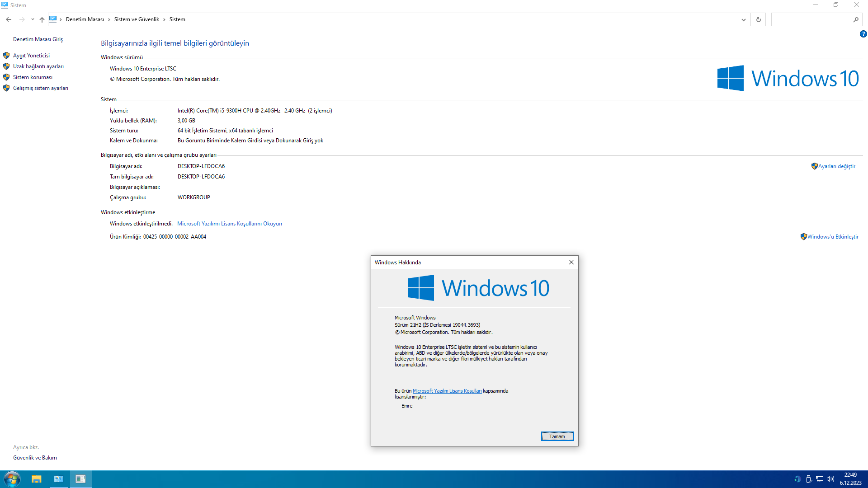Click the Ürün Kimliği value 00425-00000-00002-AA004
Image resolution: width=868 pixels, height=488 pixels.
(x=175, y=237)
